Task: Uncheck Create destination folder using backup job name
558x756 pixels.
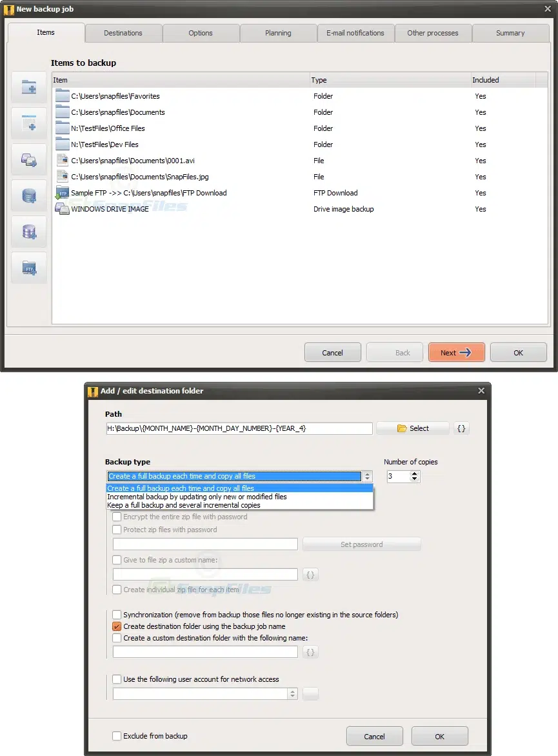Action: click(117, 626)
